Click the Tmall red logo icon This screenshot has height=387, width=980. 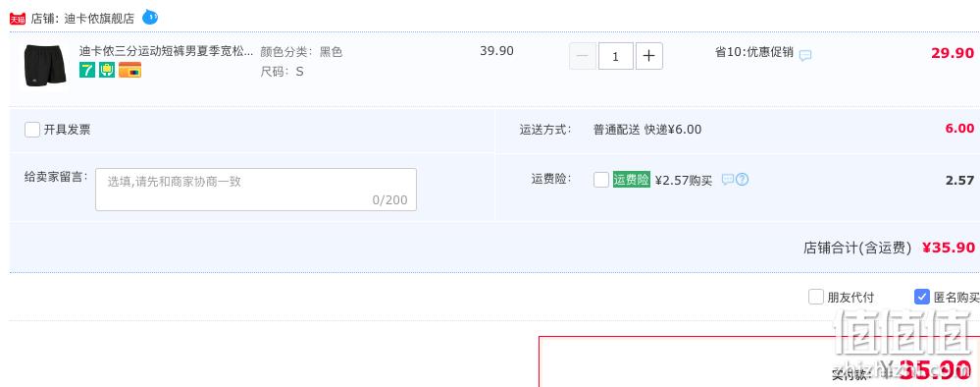pos(18,18)
